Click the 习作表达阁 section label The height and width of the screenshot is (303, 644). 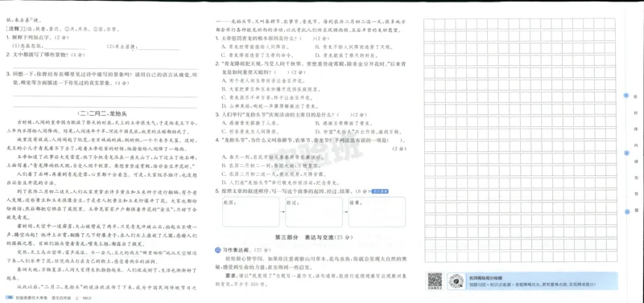point(237,250)
